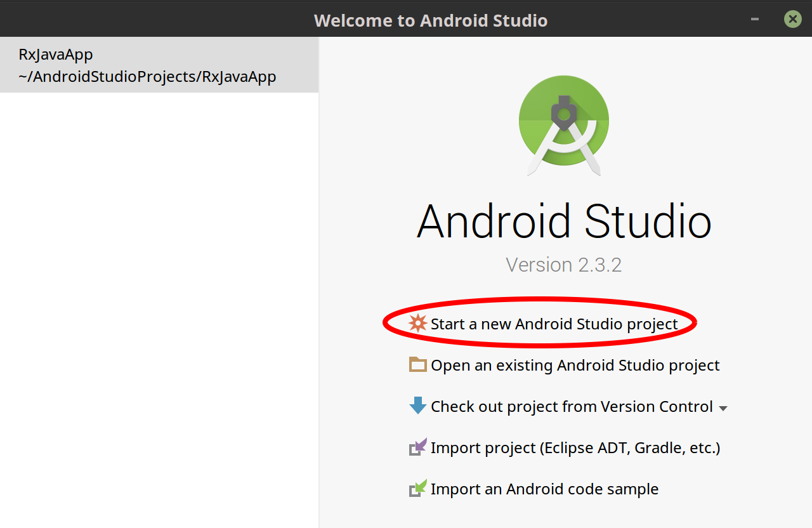Click the large Android Studio heading text
Image resolution: width=812 pixels, height=528 pixels.
tap(564, 221)
